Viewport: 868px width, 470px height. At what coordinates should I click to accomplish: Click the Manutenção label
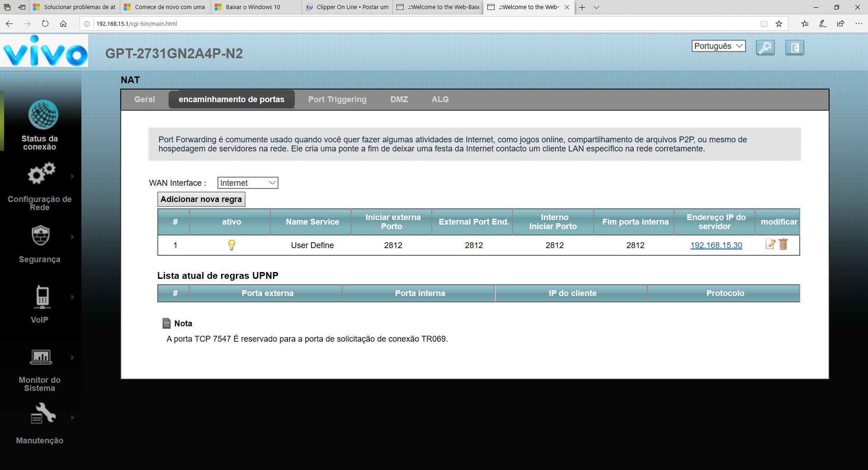(x=40, y=441)
